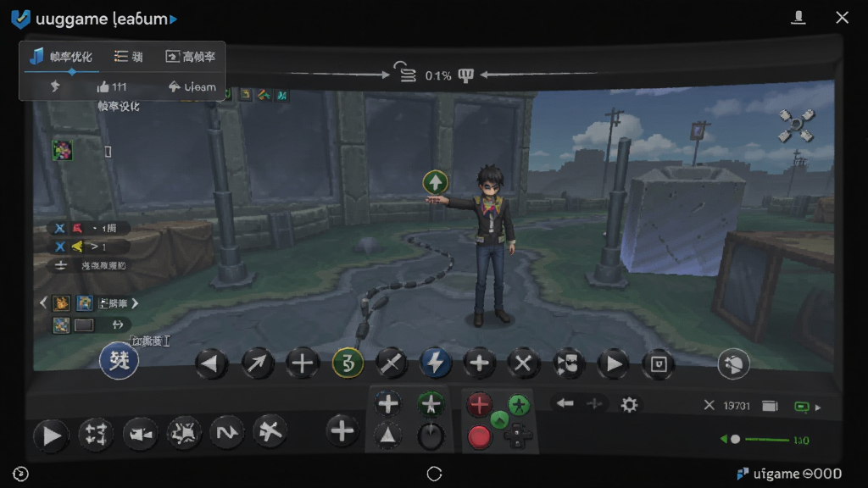Screen dimensions: 868x488
Task: Click the red record circle button
Action: click(x=479, y=436)
